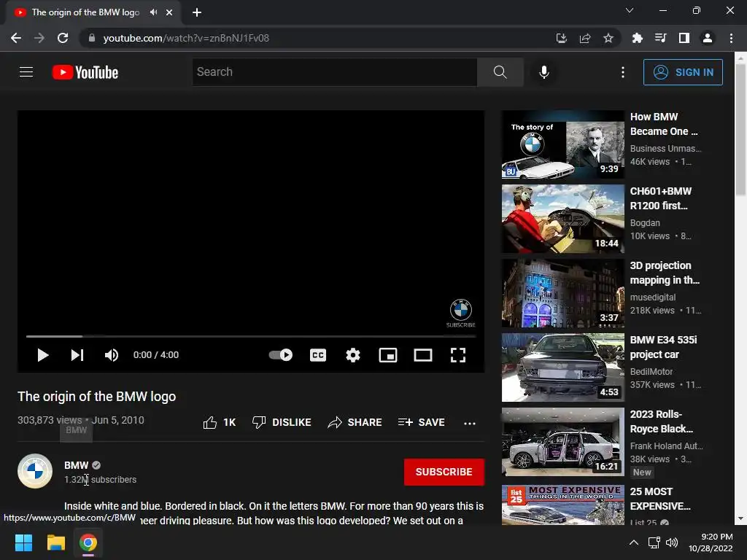Image resolution: width=747 pixels, height=560 pixels.
Task: Share this page from address bar
Action: (585, 38)
